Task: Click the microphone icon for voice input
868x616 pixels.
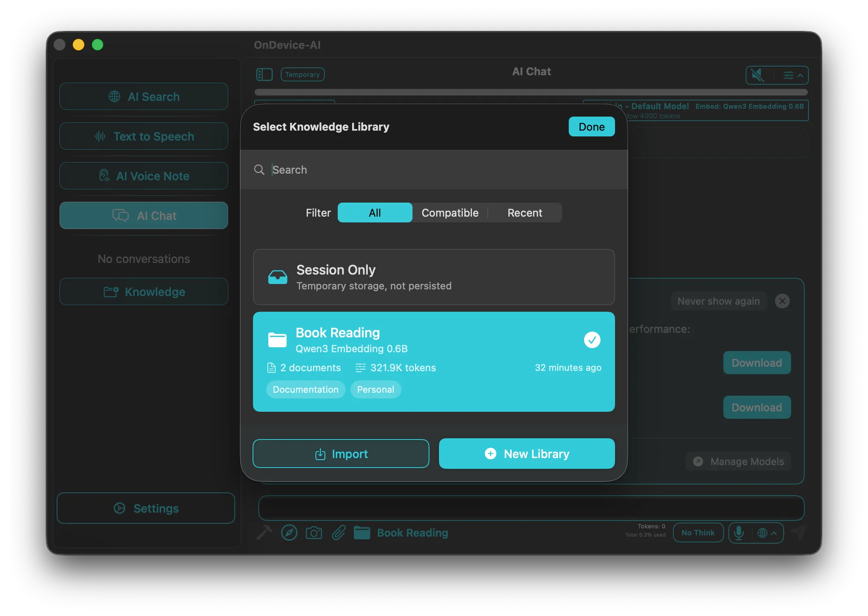Action: (x=739, y=533)
